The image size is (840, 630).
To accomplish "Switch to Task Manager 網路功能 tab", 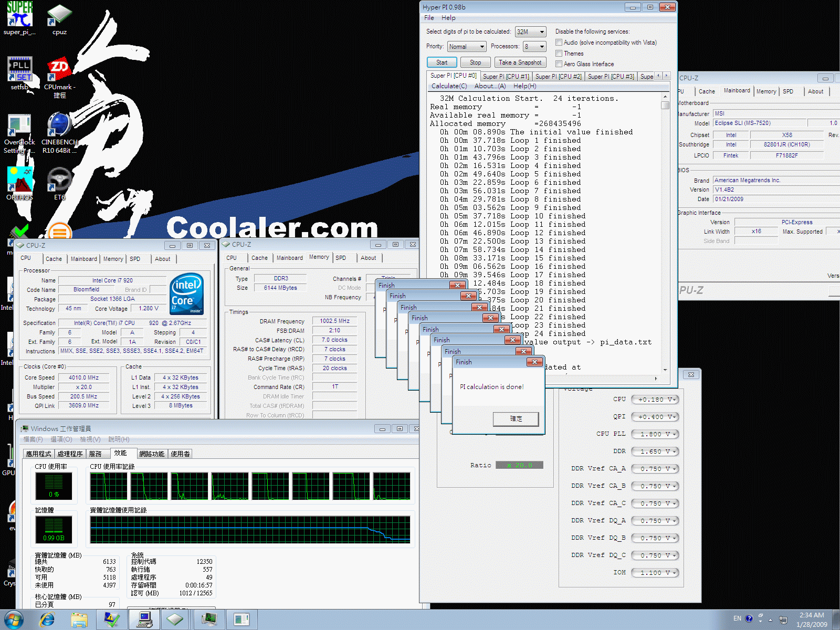I will [152, 454].
